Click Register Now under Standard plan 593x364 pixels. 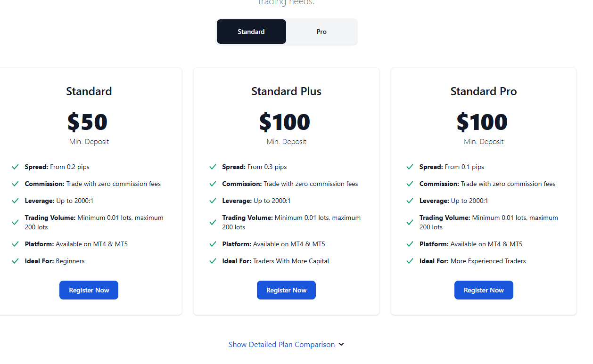point(89,290)
